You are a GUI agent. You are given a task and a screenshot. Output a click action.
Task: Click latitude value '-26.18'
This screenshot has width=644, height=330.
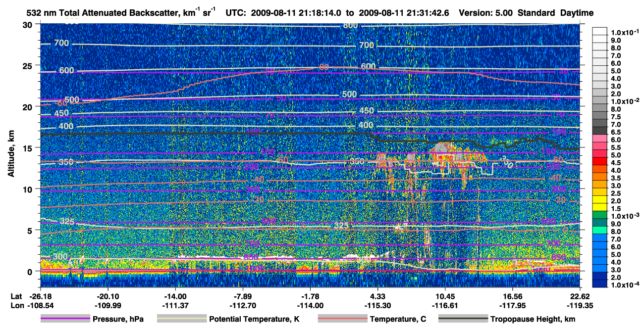pyautogui.click(x=40, y=296)
